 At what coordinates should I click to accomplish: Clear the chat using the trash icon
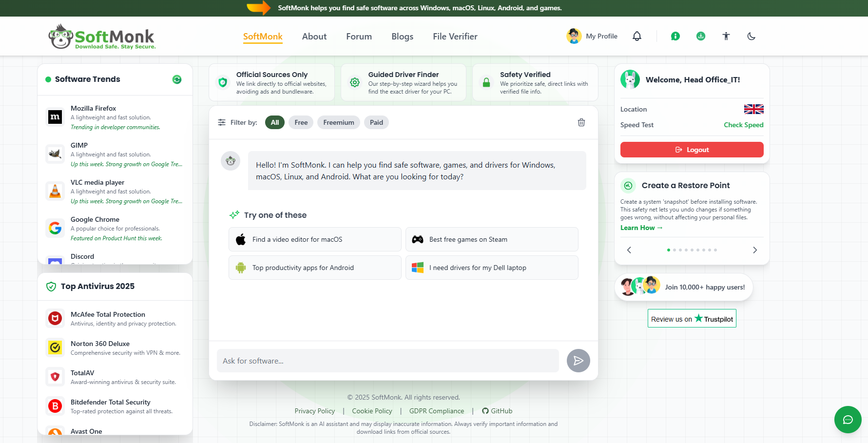tap(581, 122)
